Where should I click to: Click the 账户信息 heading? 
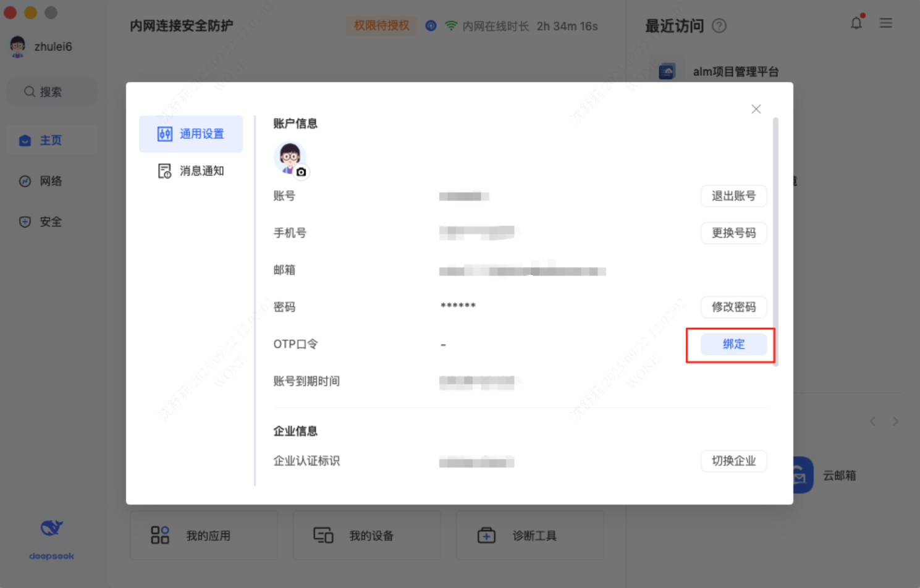click(295, 124)
